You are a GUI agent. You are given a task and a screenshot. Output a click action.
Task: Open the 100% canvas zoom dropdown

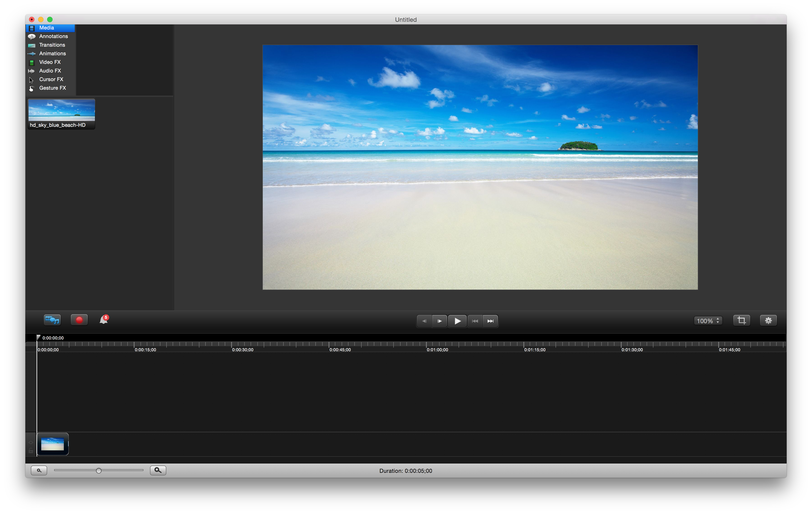pyautogui.click(x=708, y=321)
